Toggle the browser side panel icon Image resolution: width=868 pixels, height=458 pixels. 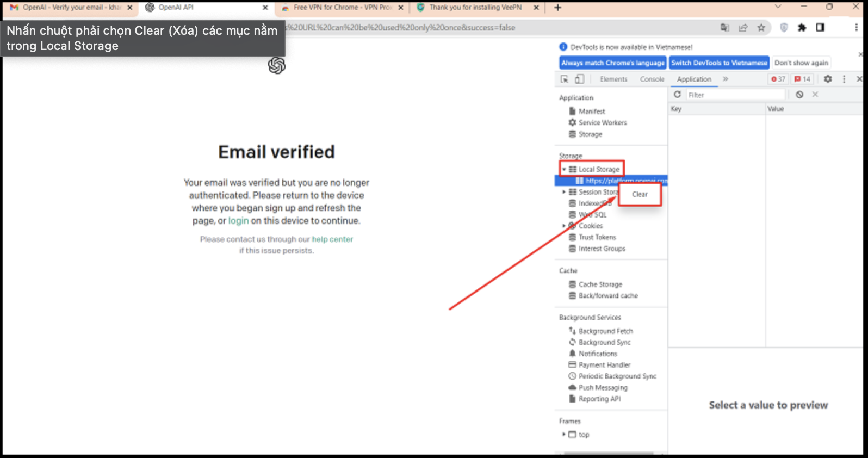coord(820,28)
